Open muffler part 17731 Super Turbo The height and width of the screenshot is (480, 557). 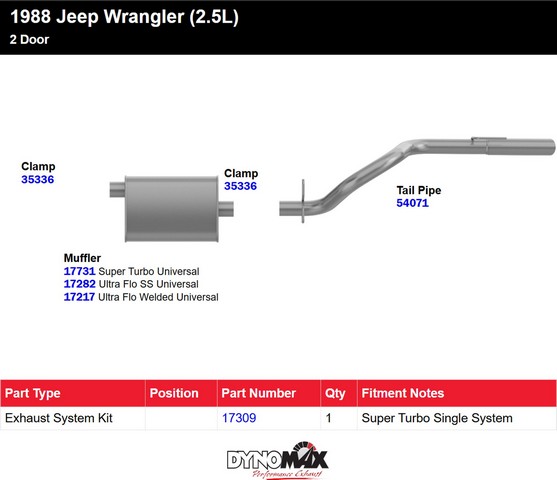[x=79, y=271]
